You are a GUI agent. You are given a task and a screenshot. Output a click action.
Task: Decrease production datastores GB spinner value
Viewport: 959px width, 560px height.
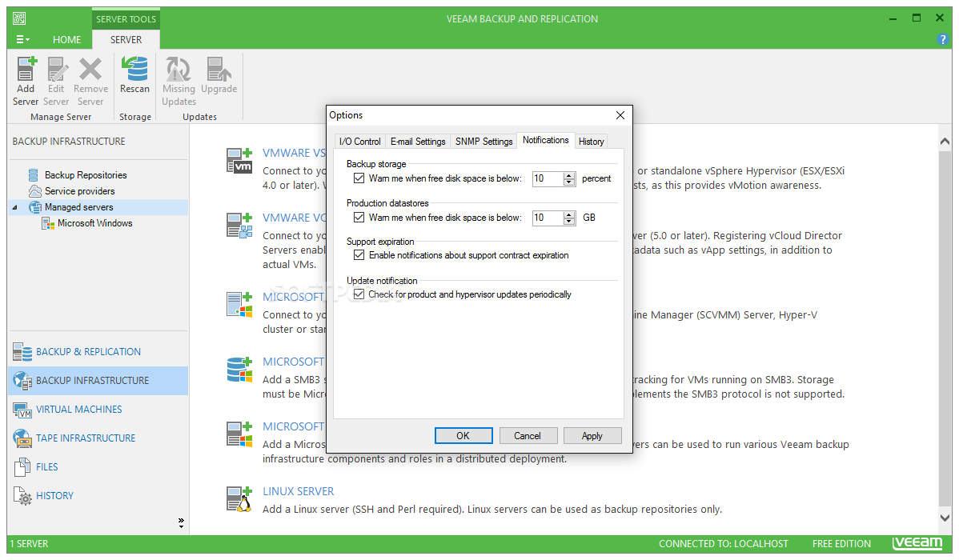(x=569, y=222)
